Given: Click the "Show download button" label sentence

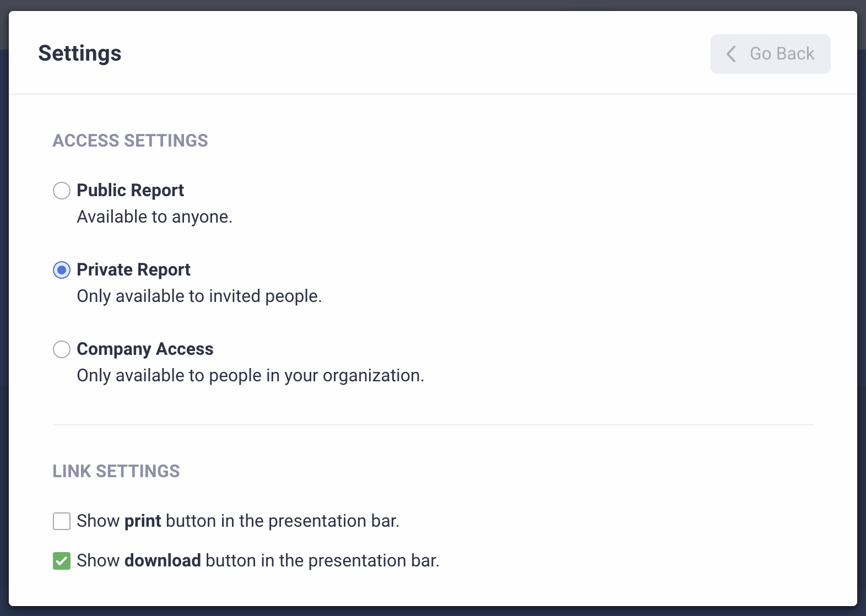Looking at the screenshot, I should click(258, 560).
